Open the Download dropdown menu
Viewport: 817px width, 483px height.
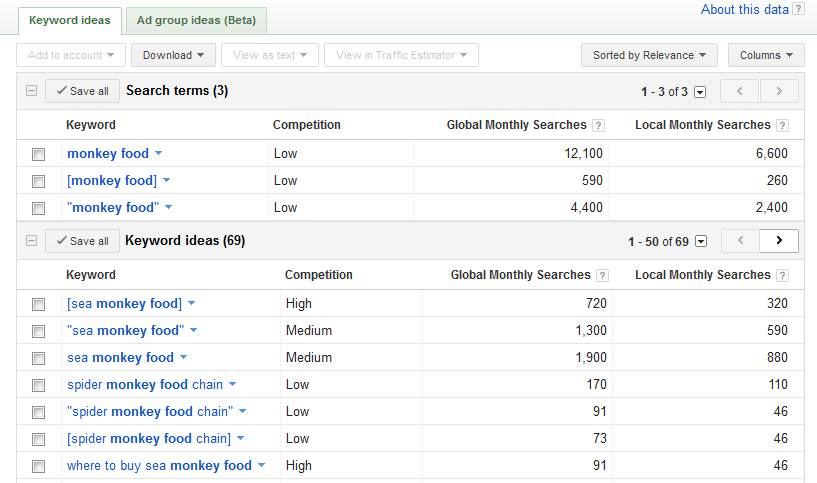click(x=173, y=56)
